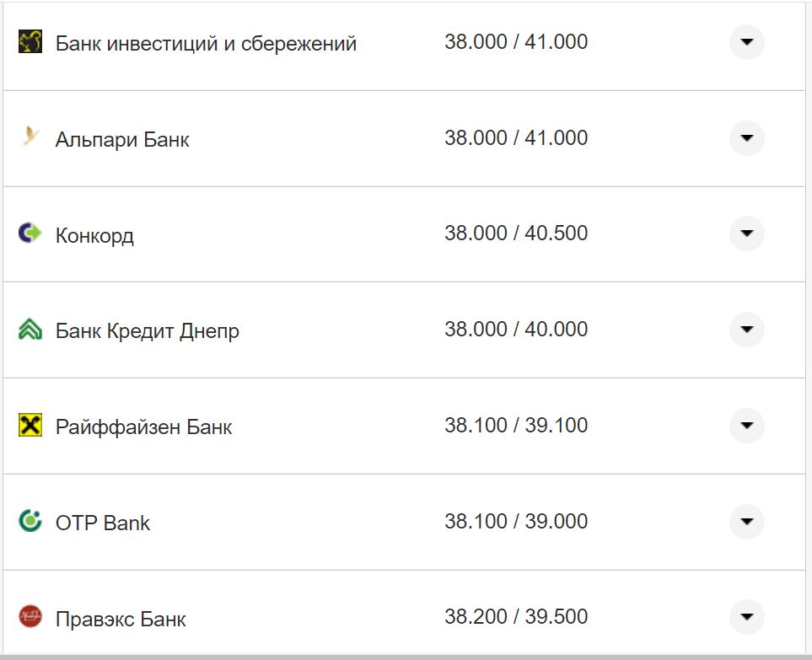Click the Банк инвестиций и сбережений logo

click(30, 41)
